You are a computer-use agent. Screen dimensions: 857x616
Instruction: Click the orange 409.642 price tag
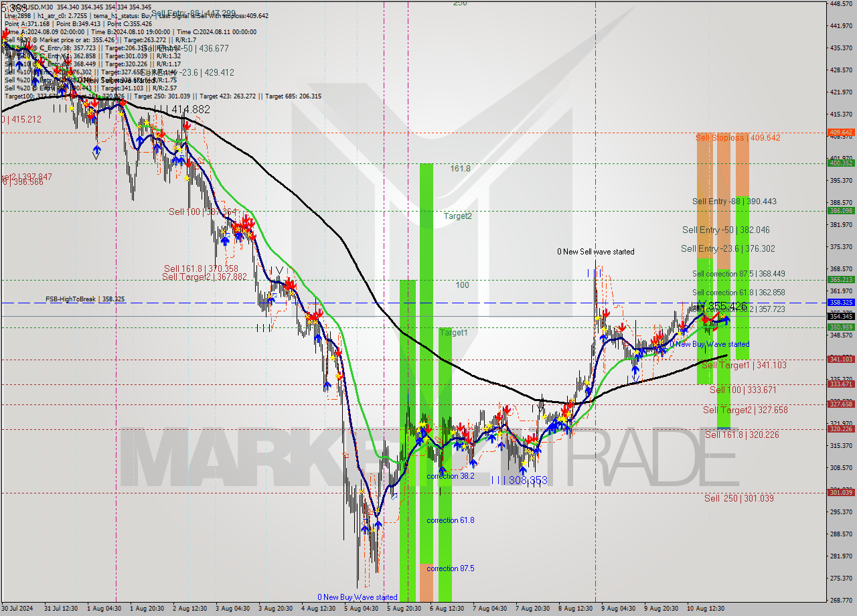click(841, 133)
